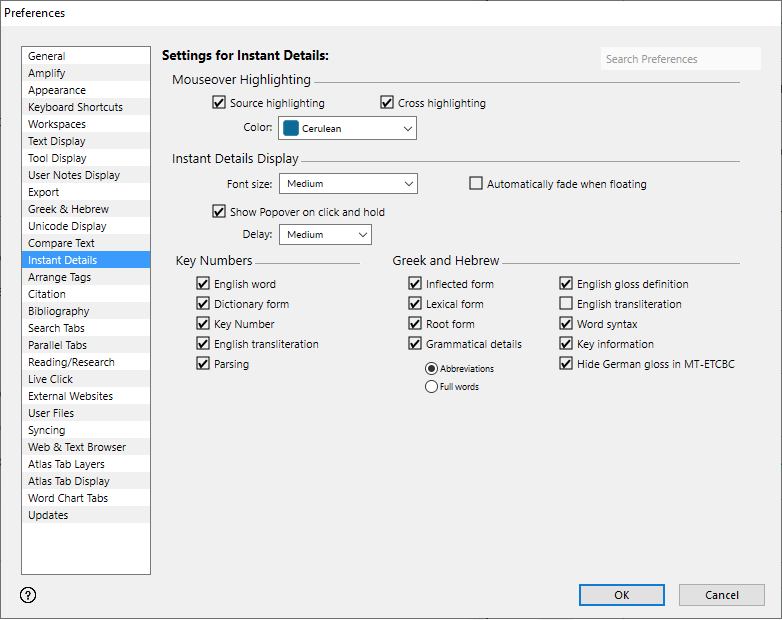The image size is (782, 620).
Task: Click the Cerulean color swatch
Action: pyautogui.click(x=291, y=128)
